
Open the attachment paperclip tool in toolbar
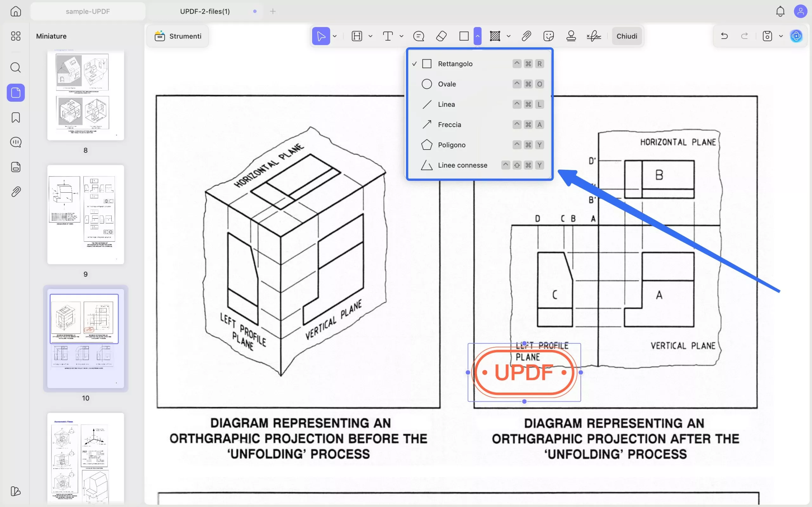coord(526,36)
